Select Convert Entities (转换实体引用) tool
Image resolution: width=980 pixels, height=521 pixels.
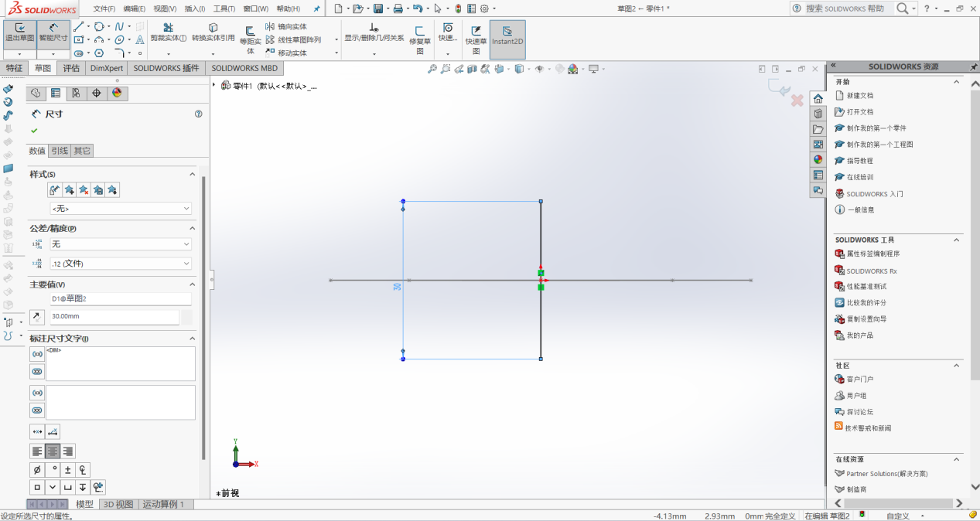pyautogui.click(x=213, y=32)
